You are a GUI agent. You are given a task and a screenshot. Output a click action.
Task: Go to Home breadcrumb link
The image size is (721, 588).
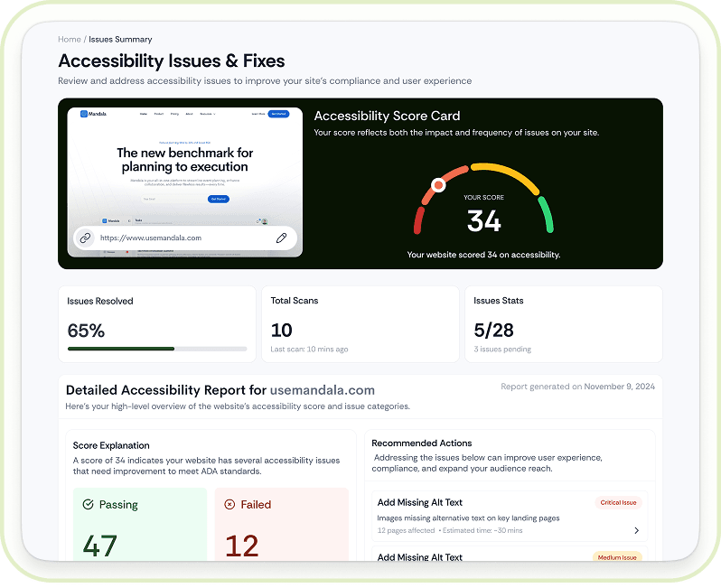point(70,40)
